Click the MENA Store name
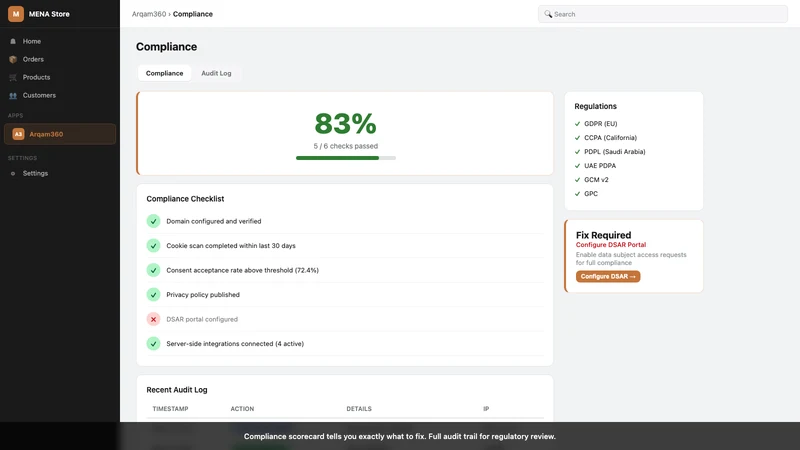 (x=49, y=14)
